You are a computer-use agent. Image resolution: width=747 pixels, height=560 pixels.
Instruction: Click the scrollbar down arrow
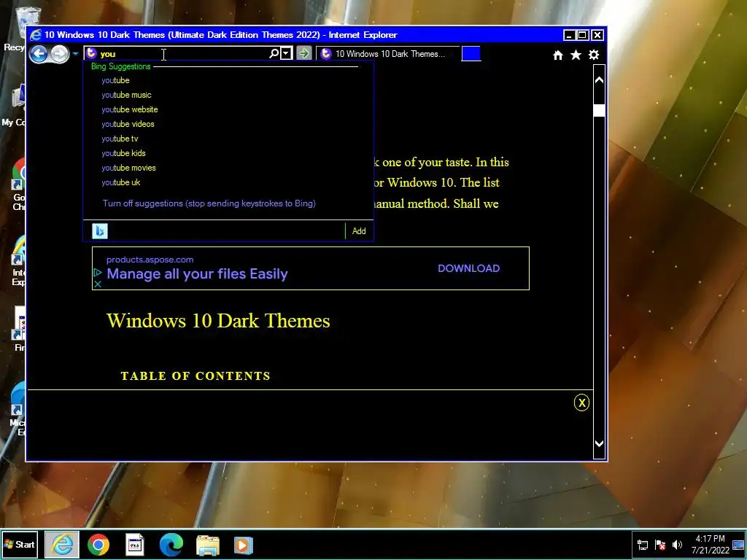600,444
